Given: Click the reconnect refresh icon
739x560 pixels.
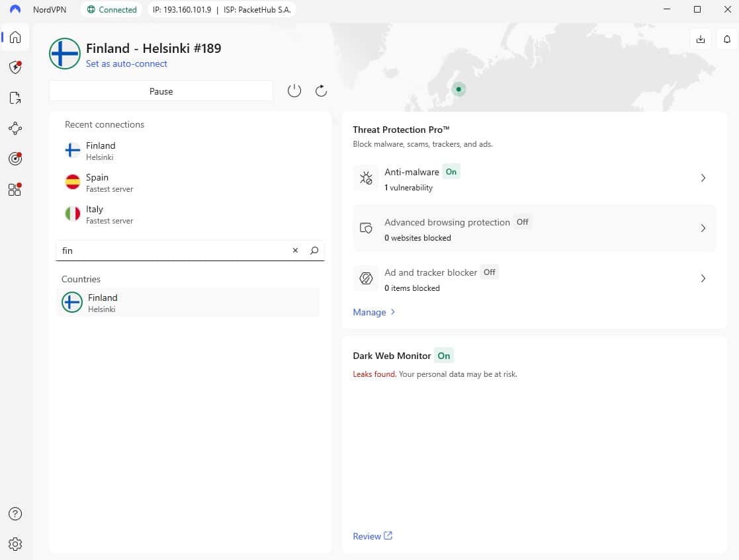Looking at the screenshot, I should (x=322, y=91).
